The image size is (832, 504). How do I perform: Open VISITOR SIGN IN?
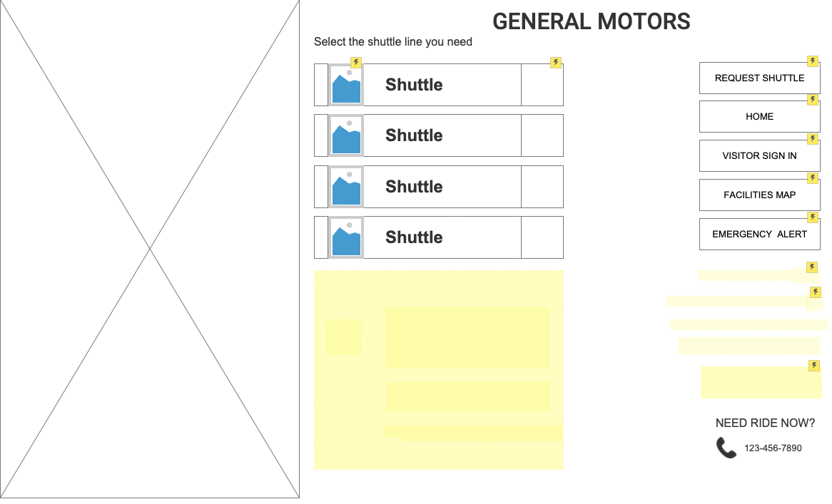pyautogui.click(x=759, y=156)
